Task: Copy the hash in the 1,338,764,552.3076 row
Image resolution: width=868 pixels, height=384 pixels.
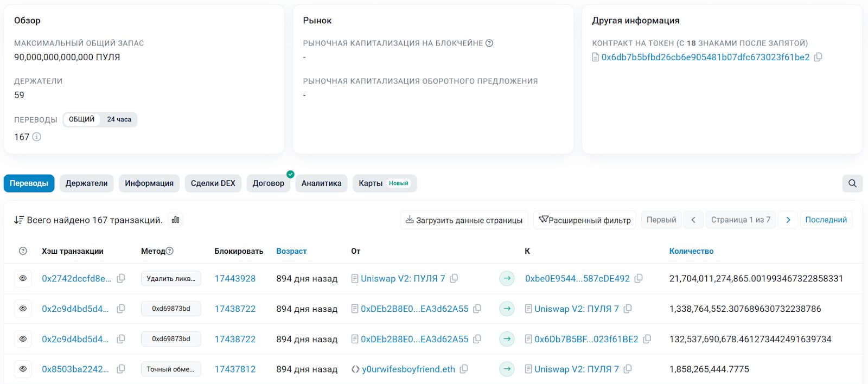Action: pos(121,309)
